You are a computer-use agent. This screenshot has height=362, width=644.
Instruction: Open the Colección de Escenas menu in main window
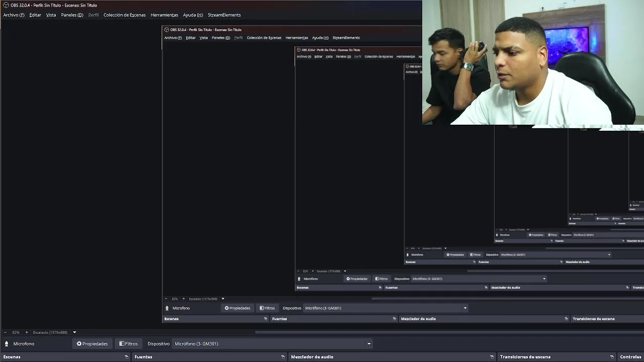[x=124, y=15]
